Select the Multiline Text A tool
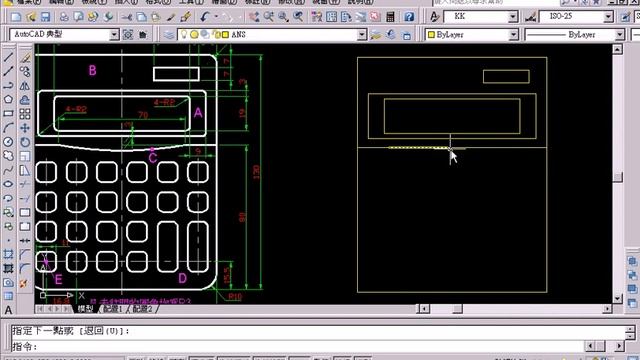Image resolution: width=640 pixels, height=360 pixels. (8, 310)
